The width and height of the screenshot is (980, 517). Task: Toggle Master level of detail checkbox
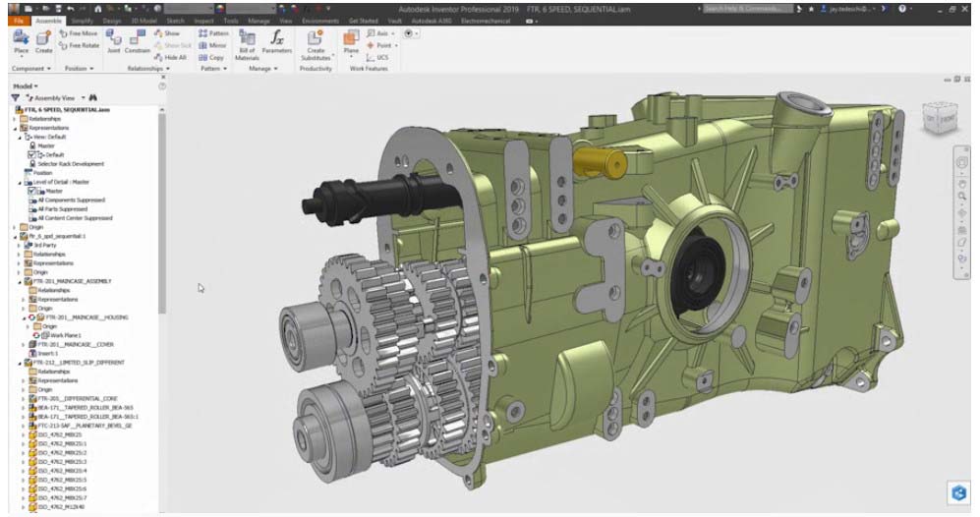pyautogui.click(x=31, y=191)
